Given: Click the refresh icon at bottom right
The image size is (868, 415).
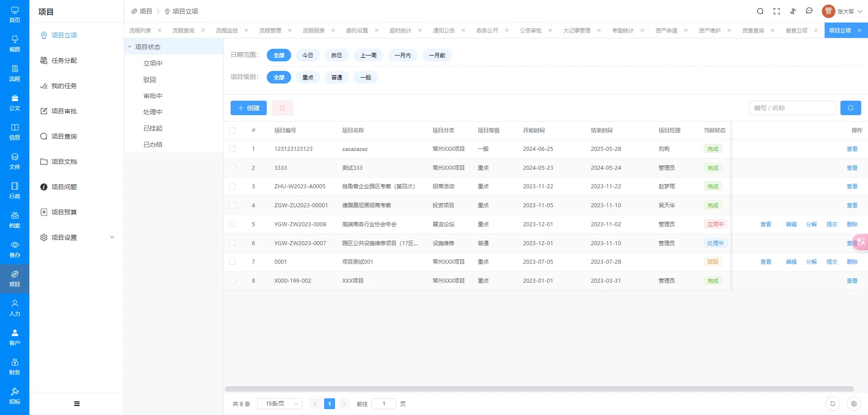Looking at the screenshot, I should click(833, 404).
